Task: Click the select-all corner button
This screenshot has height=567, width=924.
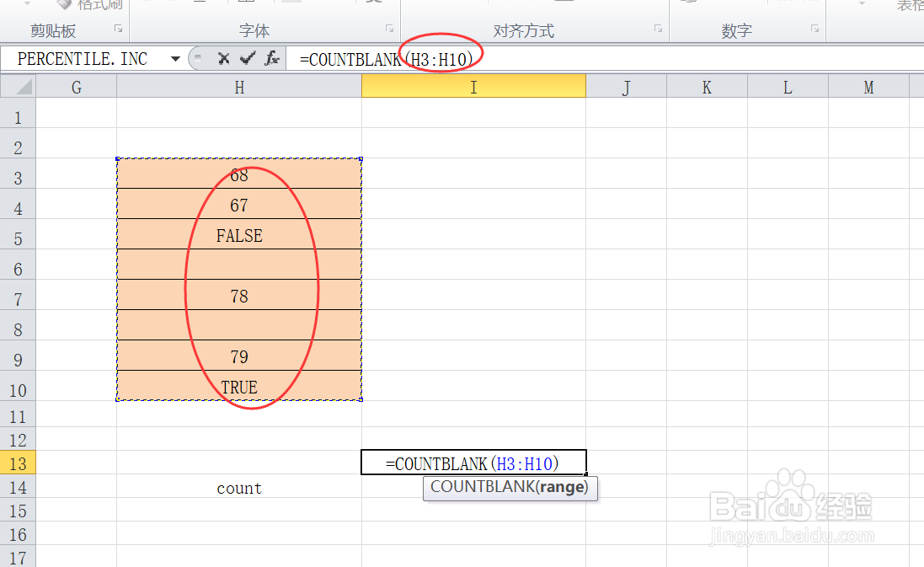Action: point(17,86)
